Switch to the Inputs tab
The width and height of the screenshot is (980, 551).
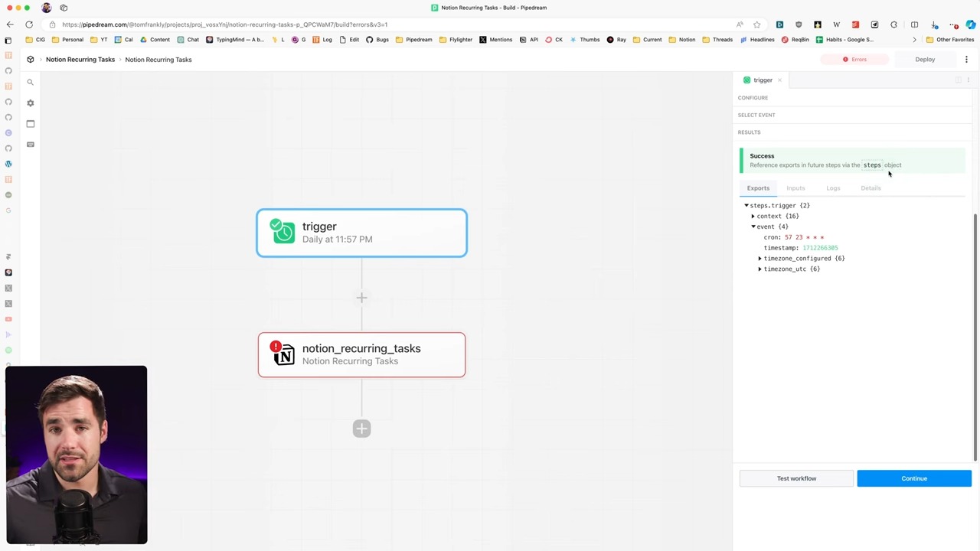pyautogui.click(x=795, y=188)
